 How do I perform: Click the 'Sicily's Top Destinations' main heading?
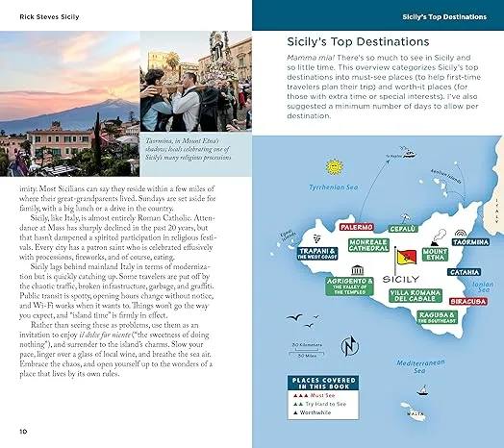tap(358, 41)
